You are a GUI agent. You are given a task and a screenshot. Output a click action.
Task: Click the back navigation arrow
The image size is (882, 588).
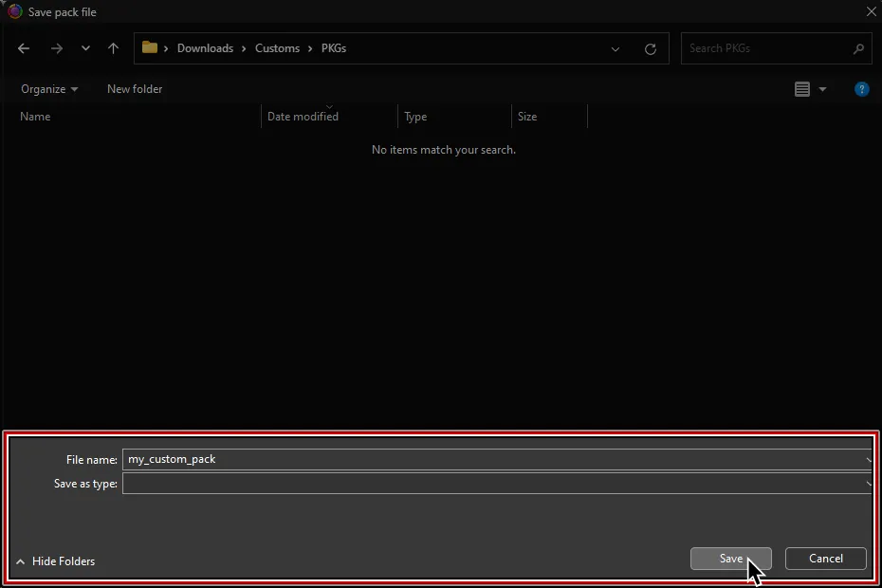coord(24,48)
